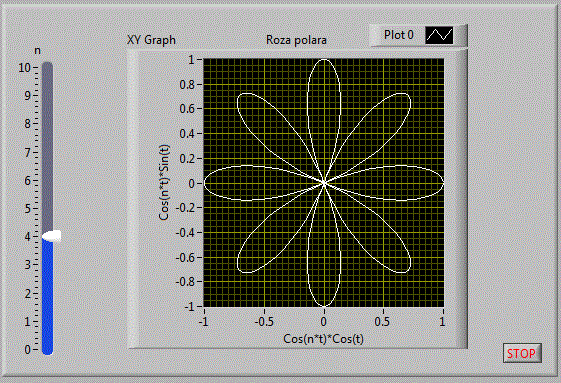
Task: Click the slider label n
Action: 37,51
